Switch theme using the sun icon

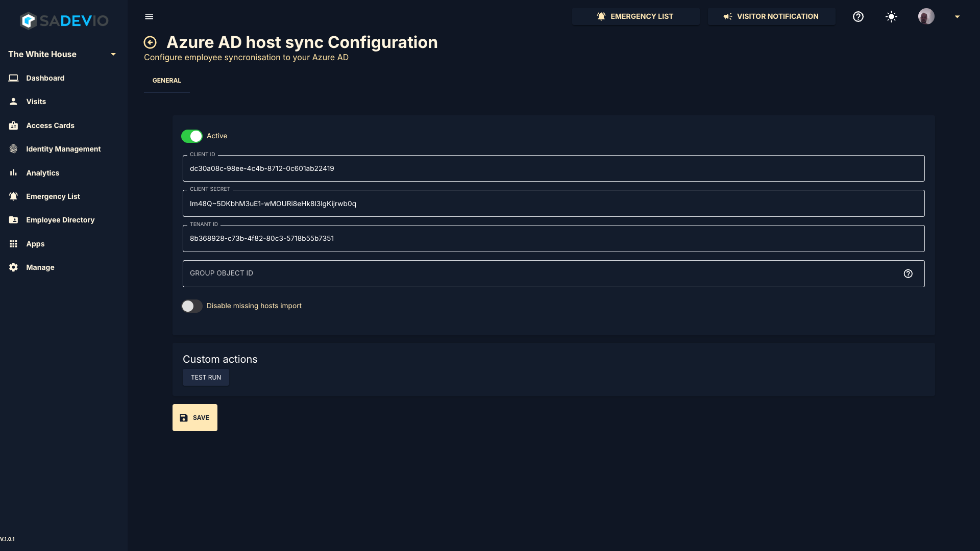pyautogui.click(x=891, y=17)
